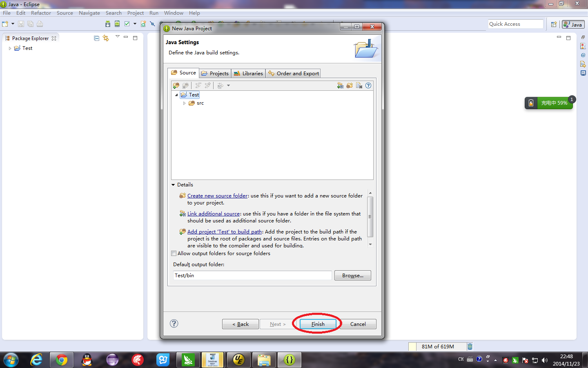Click the volume speaker icon in system tray
Viewport: 588px width, 368px height.
coord(544,360)
